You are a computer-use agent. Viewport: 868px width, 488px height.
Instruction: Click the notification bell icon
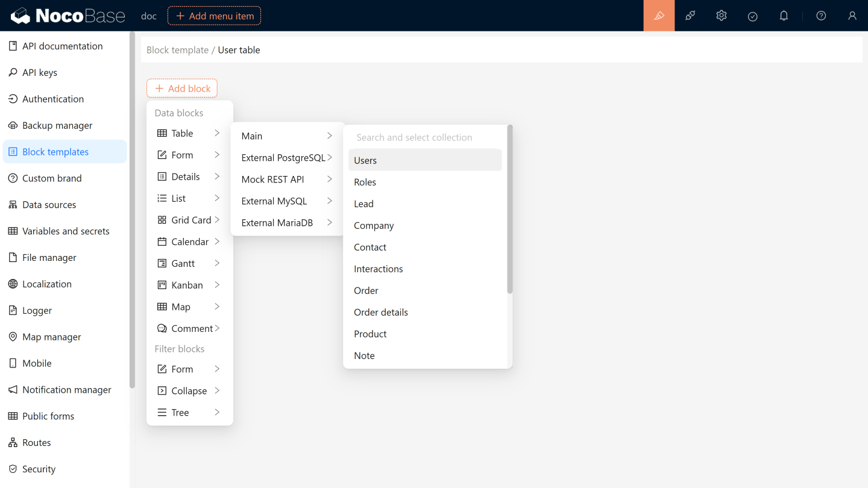[x=784, y=16]
